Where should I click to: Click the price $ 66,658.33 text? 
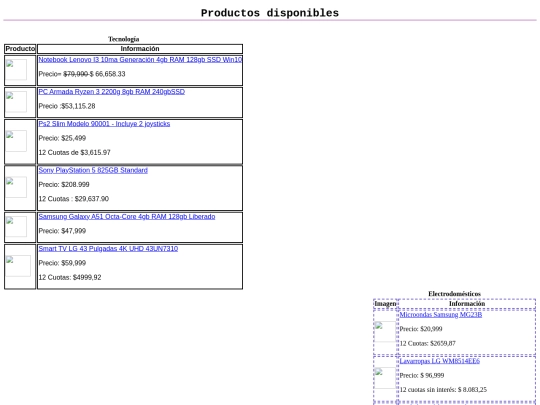107,74
